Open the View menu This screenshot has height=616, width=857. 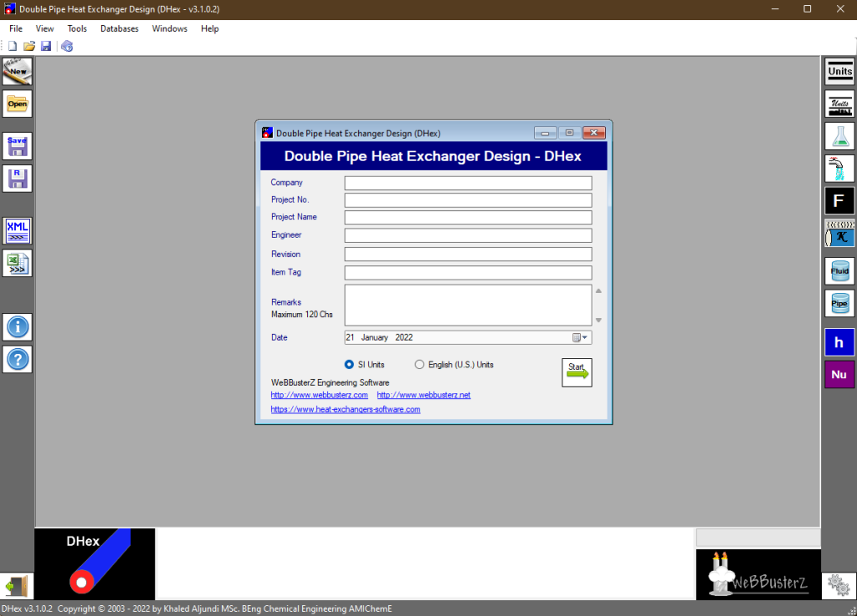[45, 28]
